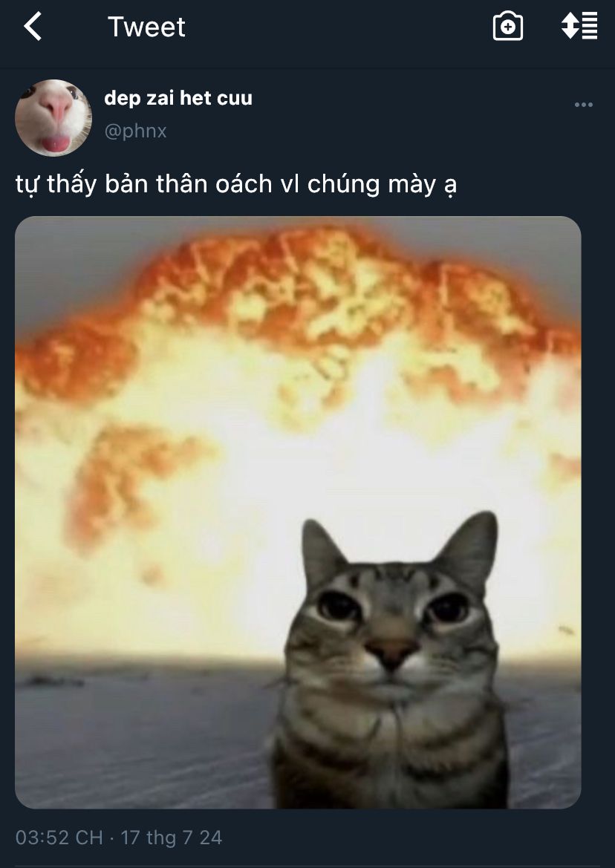
Task: Open the cat explosion image
Action: tap(298, 512)
